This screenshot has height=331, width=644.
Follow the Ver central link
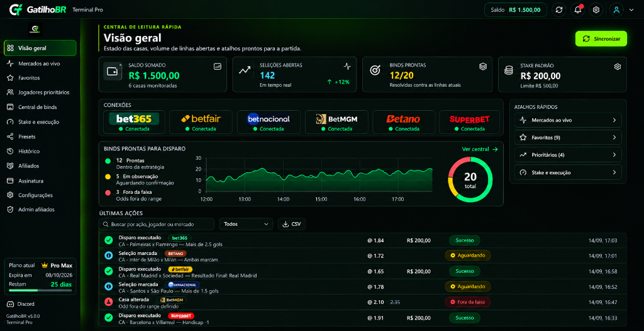click(x=480, y=149)
